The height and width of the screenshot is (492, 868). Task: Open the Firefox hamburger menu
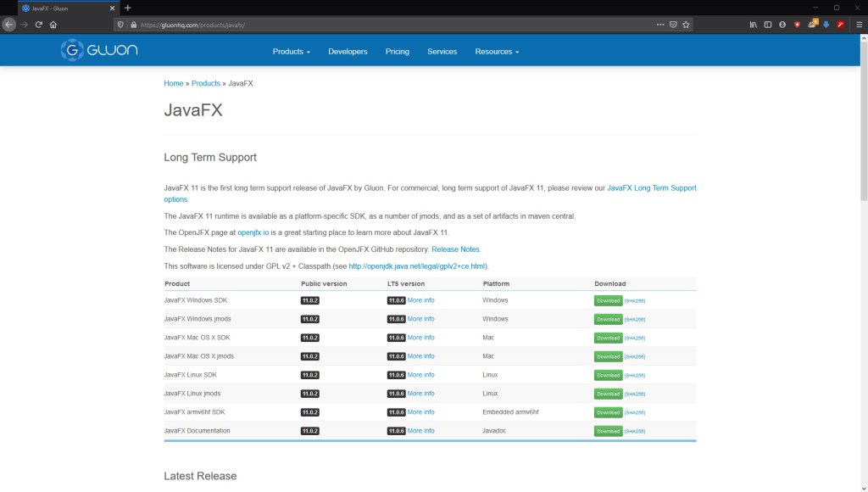[x=859, y=25]
